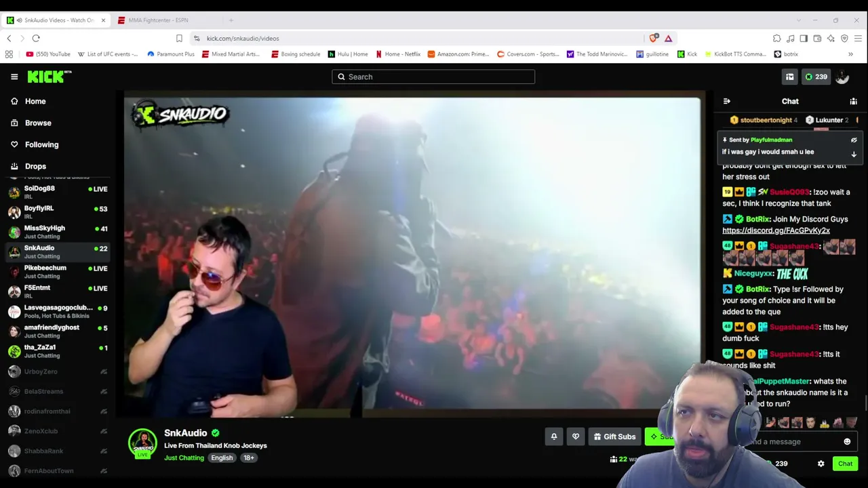Open the Discord invite link in chat
868x488 pixels.
click(x=776, y=230)
